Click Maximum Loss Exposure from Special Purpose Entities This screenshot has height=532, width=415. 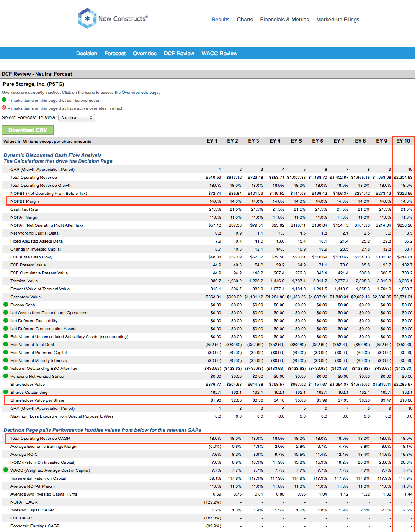click(x=62, y=416)
